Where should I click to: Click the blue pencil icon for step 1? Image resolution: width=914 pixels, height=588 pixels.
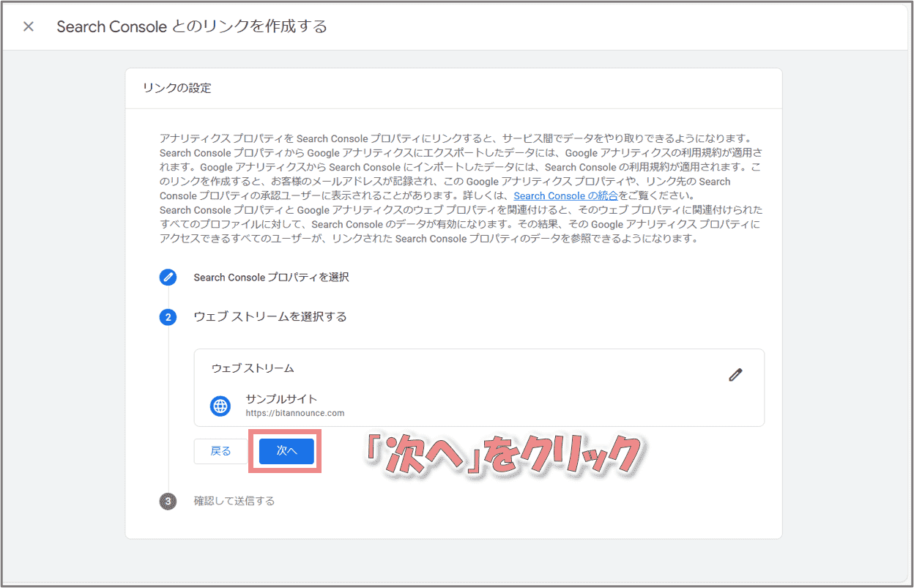[168, 278]
